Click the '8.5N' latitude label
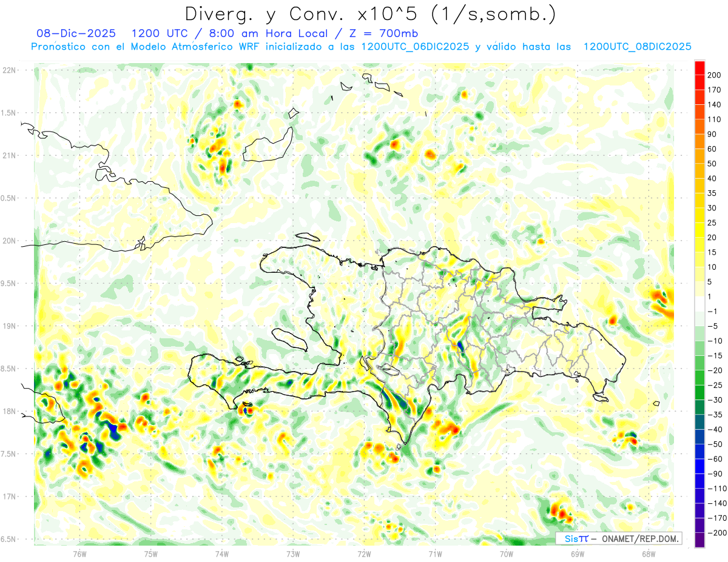 pyautogui.click(x=8, y=369)
